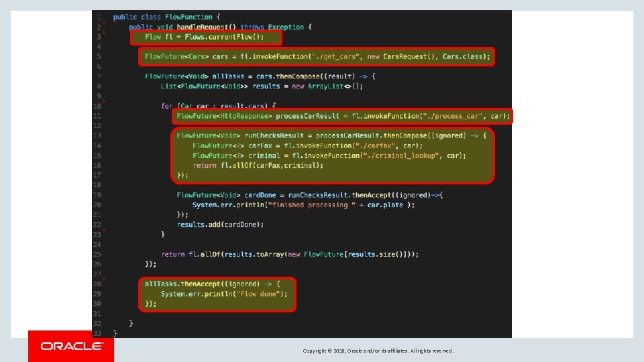Click line number 4 in the gutter
Viewport: 644px width, 362px height.
pos(99,47)
